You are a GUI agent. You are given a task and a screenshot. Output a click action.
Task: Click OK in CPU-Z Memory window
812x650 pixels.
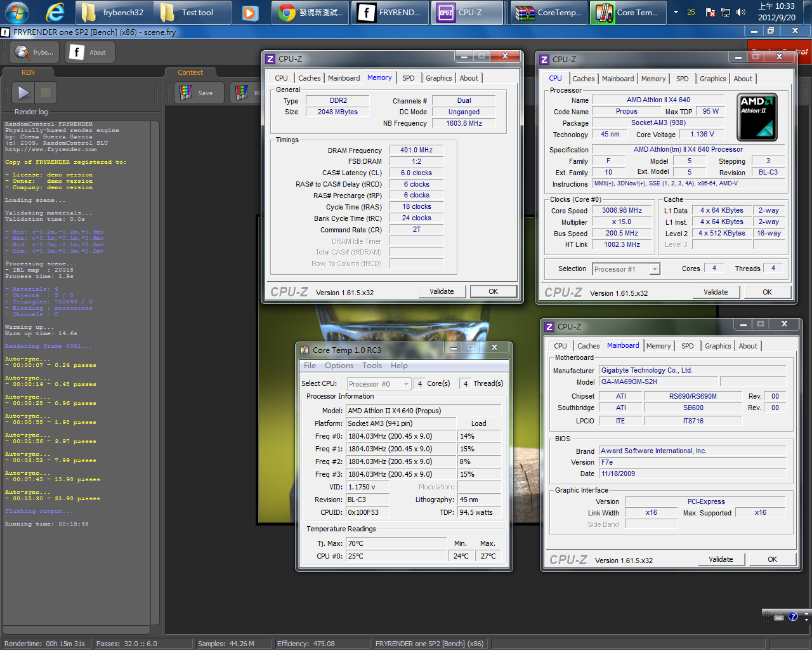(x=493, y=291)
